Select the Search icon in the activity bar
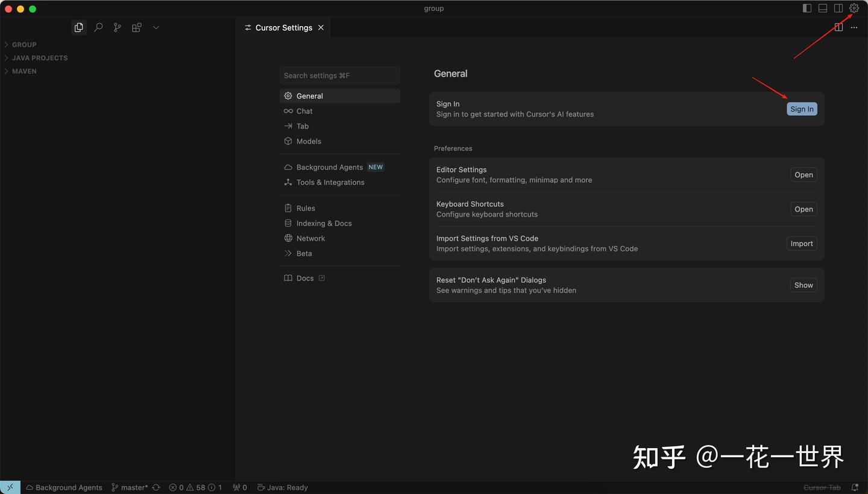Viewport: 868px width, 494px height. pos(98,27)
